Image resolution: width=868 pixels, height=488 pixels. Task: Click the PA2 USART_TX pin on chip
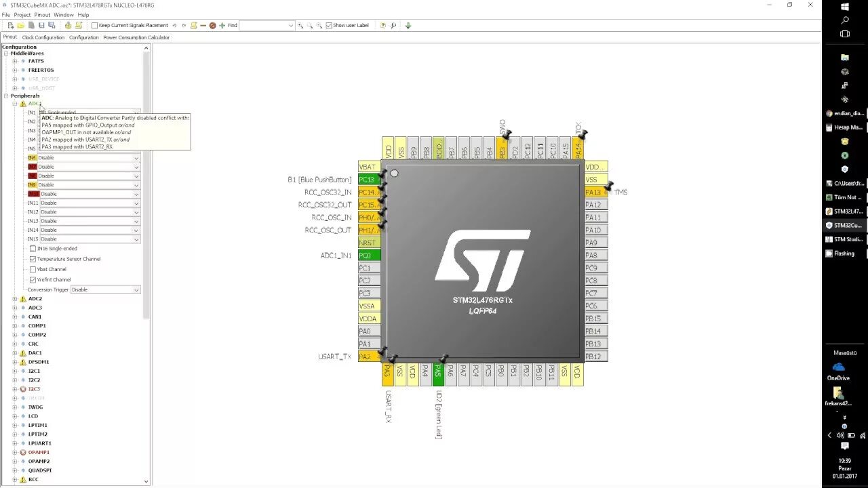(x=369, y=357)
